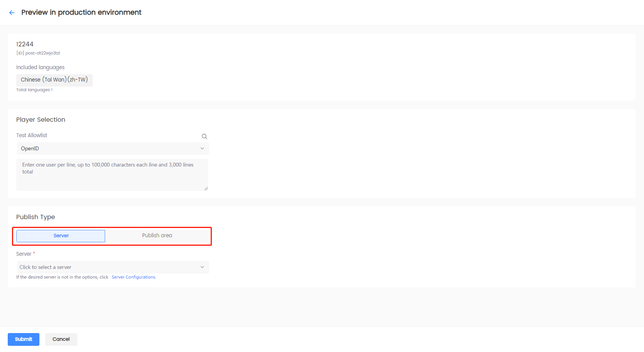Viewport: 644px width, 352px height.
Task: Click the Test Allowlist label
Action: 32,136
